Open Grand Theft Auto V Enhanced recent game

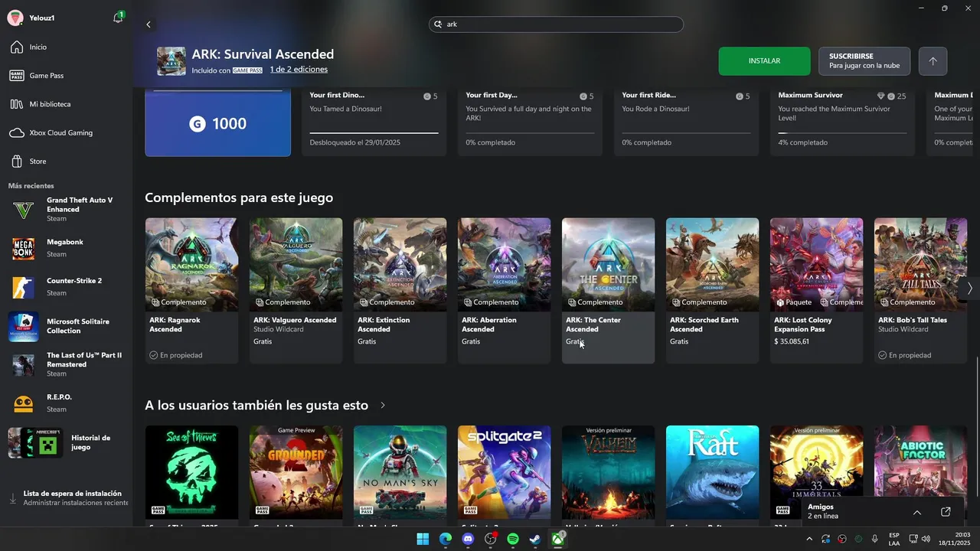[67, 209]
